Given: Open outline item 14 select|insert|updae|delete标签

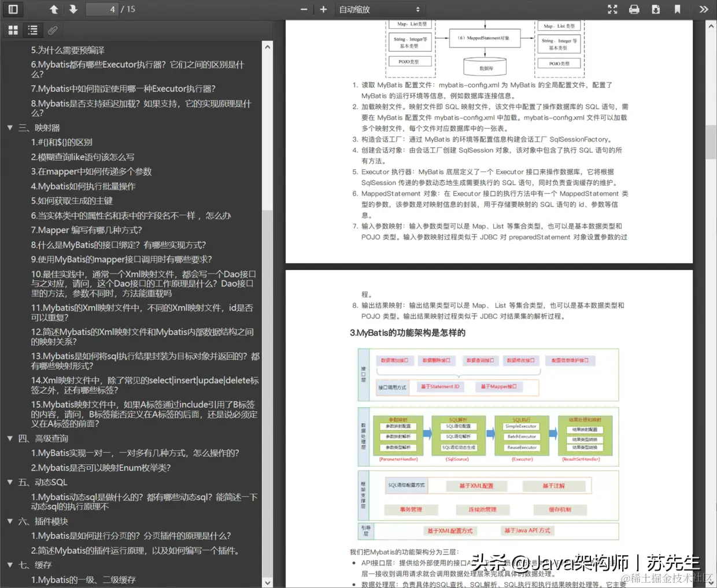Looking at the screenshot, I should [145, 386].
